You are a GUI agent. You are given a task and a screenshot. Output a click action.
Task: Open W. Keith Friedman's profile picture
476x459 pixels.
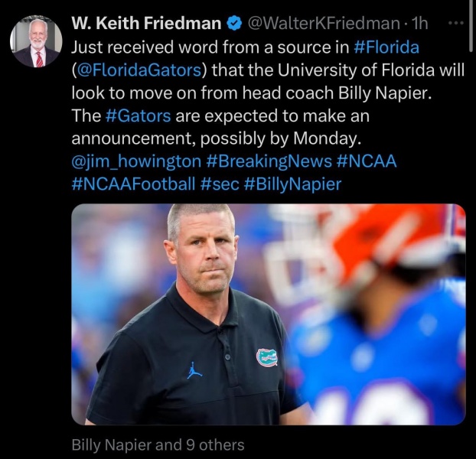(36, 42)
